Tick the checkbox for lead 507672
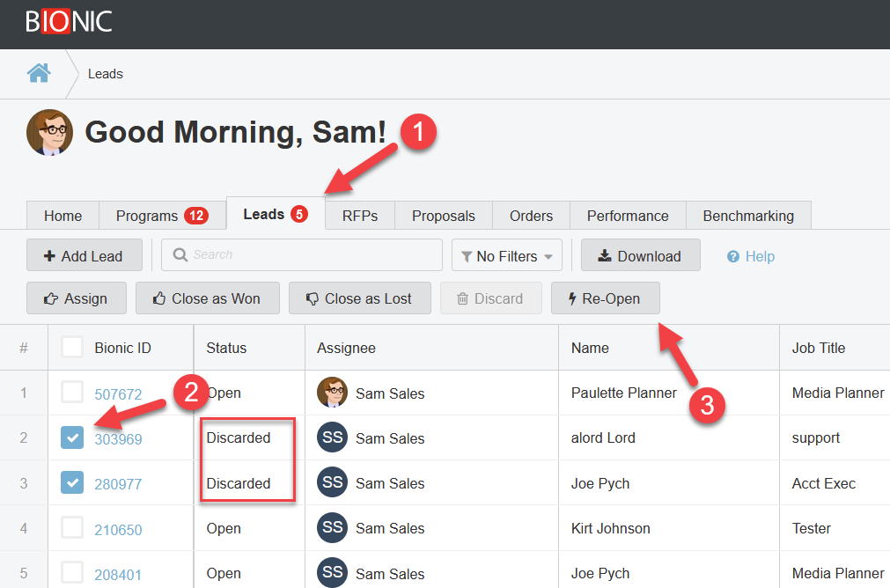The width and height of the screenshot is (890, 588). click(x=72, y=393)
